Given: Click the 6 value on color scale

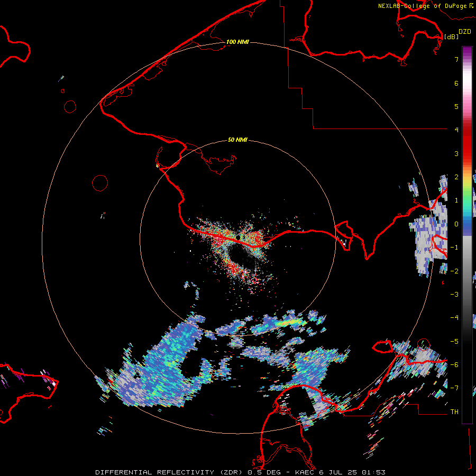Looking at the screenshot, I should [x=456, y=83].
